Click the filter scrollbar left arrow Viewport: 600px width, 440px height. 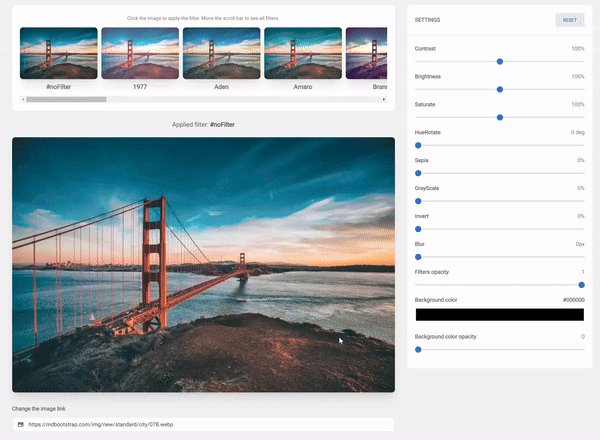click(23, 99)
